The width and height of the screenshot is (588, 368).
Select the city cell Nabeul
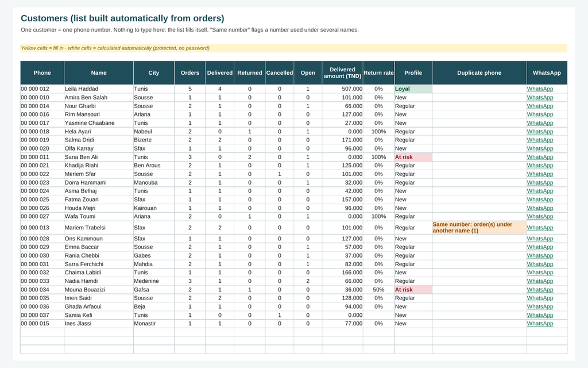tap(154, 132)
